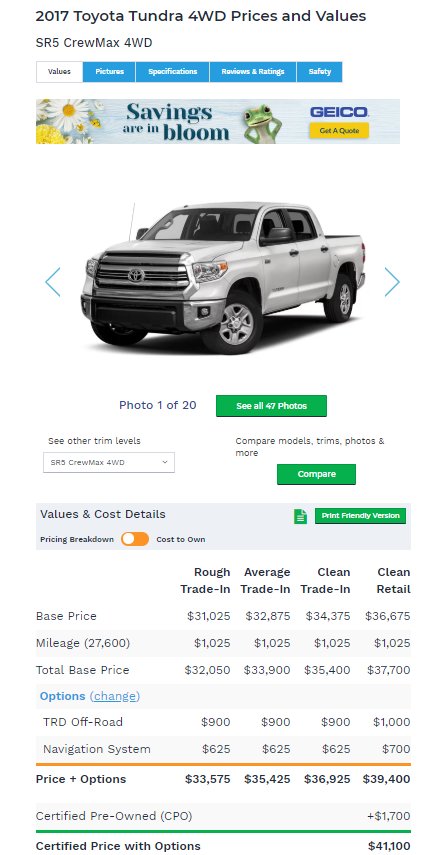The width and height of the screenshot is (433, 855).
Task: Click the green document print icon
Action: pos(300,516)
